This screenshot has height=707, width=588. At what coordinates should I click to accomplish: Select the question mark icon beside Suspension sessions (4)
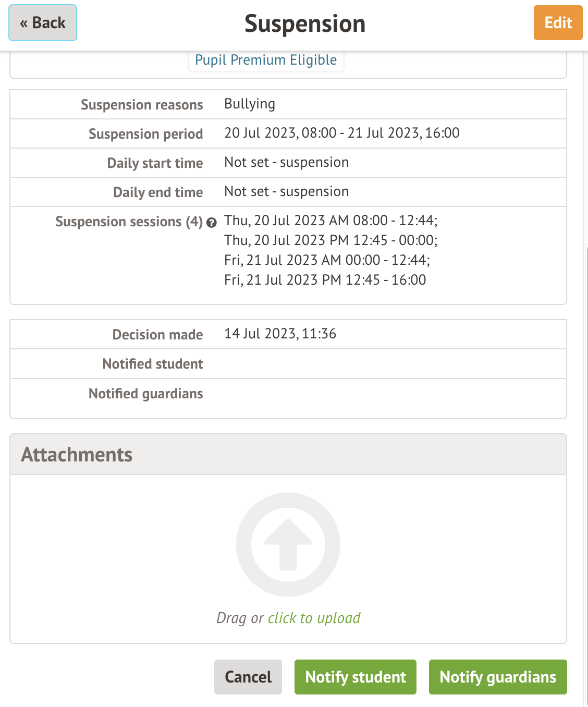click(212, 223)
